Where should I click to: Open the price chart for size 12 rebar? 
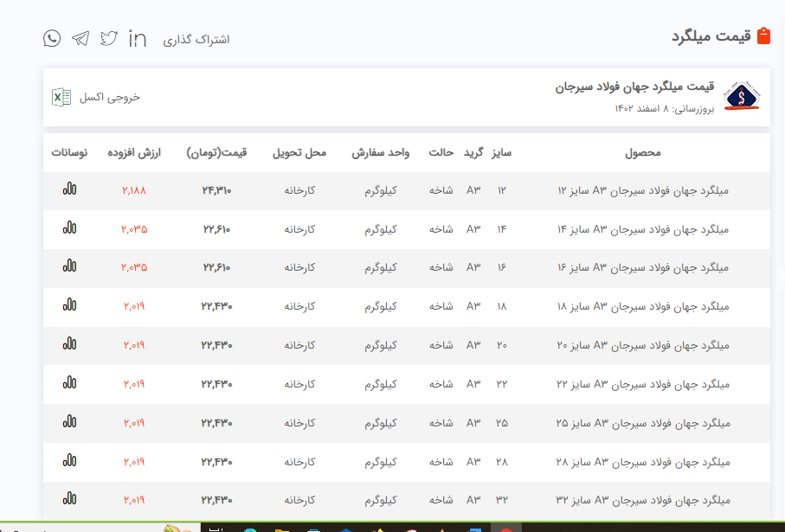69,189
